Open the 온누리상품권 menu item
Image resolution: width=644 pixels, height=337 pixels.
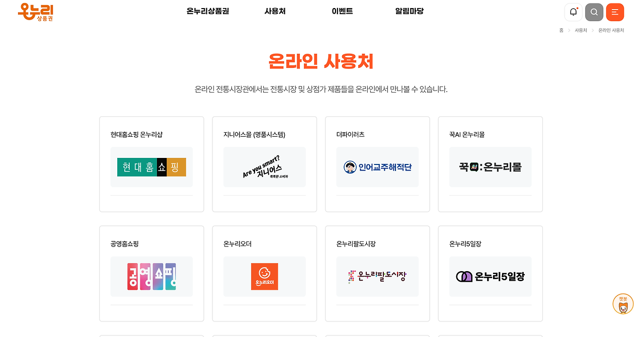click(207, 11)
